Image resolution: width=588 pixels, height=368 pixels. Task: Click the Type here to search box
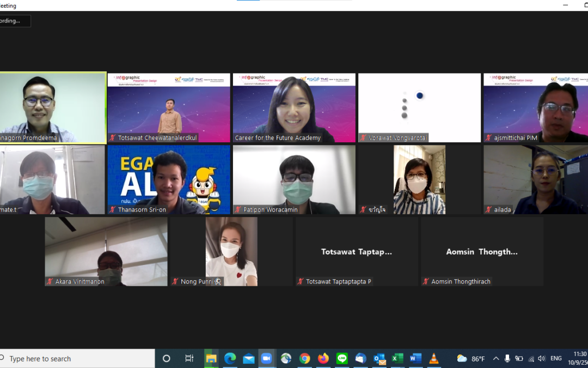pyautogui.click(x=76, y=358)
